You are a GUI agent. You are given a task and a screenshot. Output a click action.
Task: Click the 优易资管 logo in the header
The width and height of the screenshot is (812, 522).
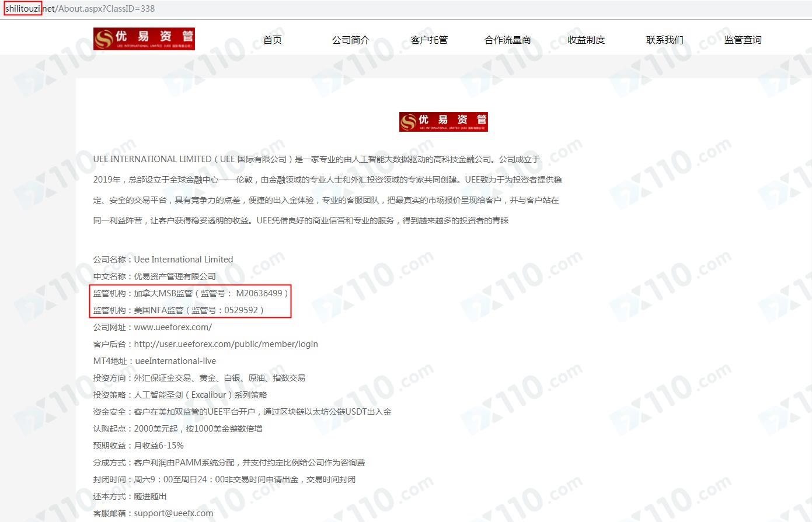[144, 39]
